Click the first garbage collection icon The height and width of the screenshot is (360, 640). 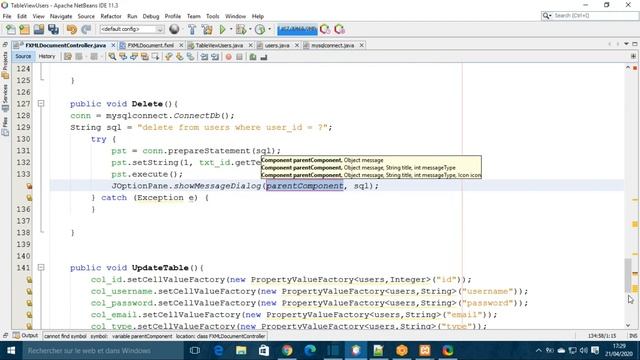point(325,29)
